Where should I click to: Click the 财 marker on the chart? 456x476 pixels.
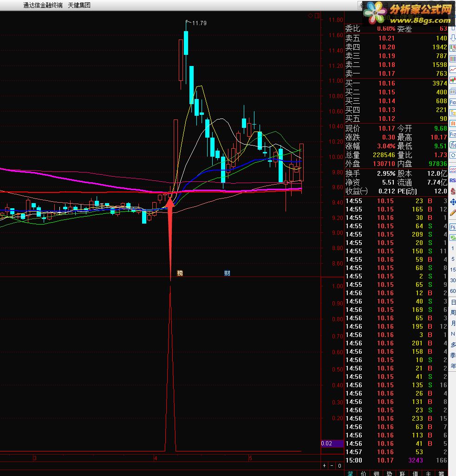[x=227, y=273]
